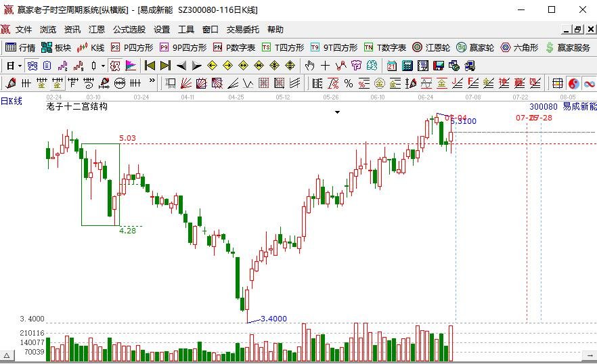
Task: Click the scroll-left triangle button
Action: pos(7,356)
